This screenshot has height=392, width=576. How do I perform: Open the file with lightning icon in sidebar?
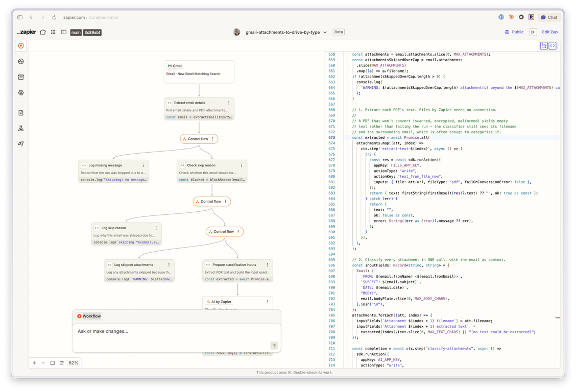point(21,113)
